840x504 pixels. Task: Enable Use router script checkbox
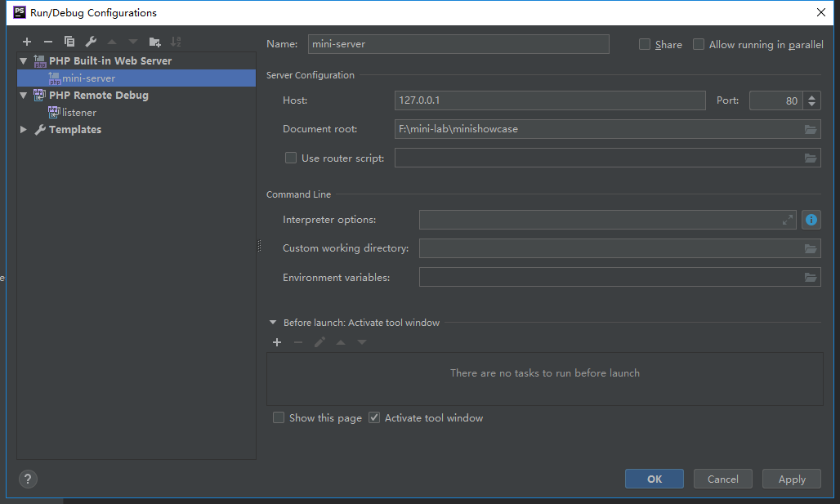(290, 158)
